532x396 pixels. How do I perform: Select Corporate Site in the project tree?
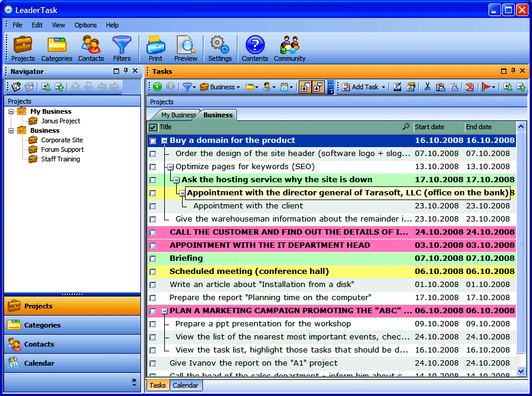(62, 140)
